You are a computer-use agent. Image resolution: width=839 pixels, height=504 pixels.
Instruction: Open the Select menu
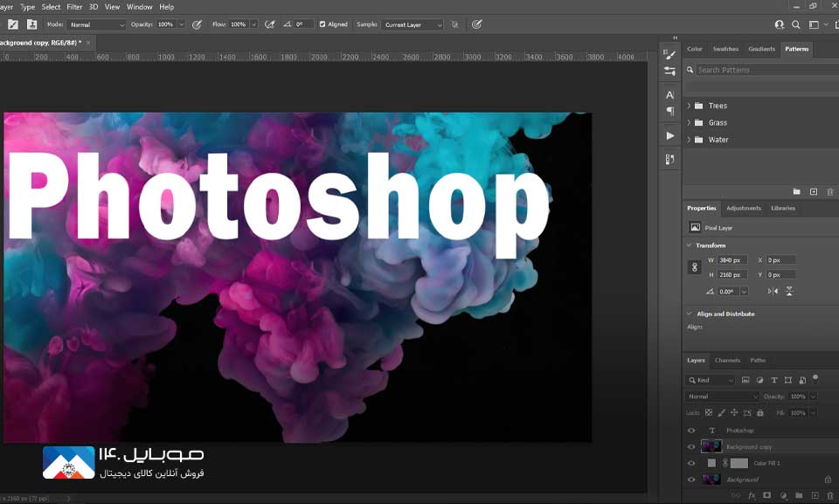[51, 7]
